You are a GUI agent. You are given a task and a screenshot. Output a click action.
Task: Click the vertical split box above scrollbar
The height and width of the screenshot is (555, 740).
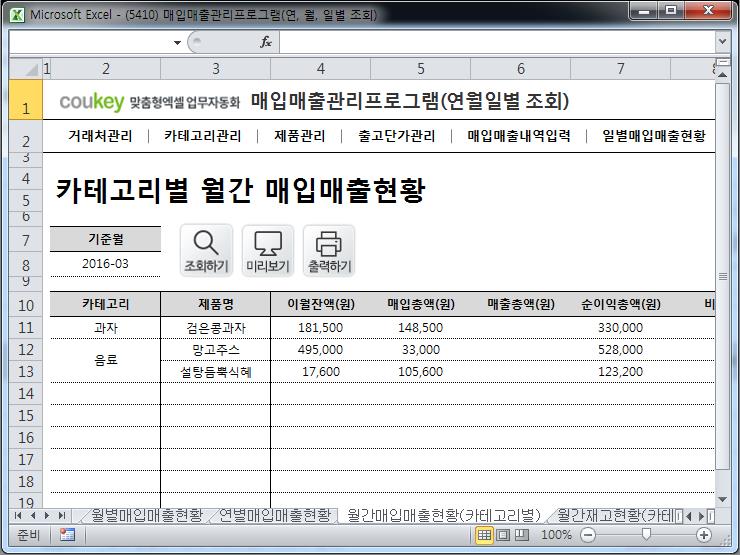723,62
